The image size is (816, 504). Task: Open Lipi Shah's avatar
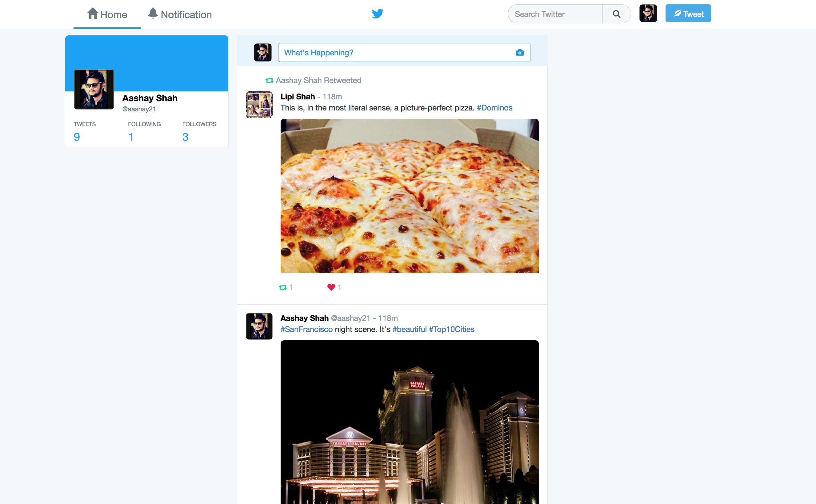(259, 105)
